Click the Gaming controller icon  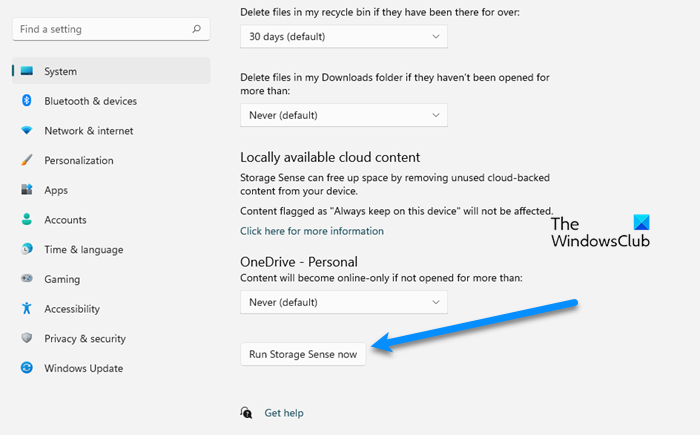point(27,279)
